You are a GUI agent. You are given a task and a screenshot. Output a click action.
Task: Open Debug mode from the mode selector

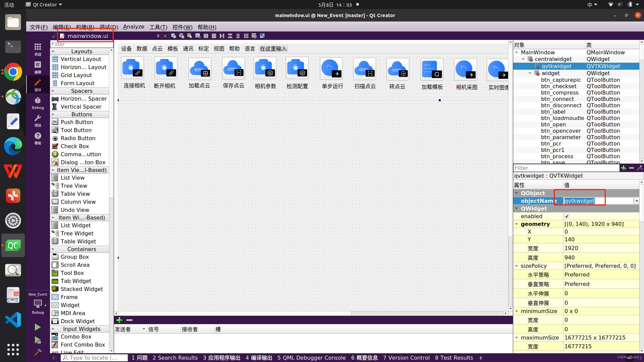coord(38,103)
